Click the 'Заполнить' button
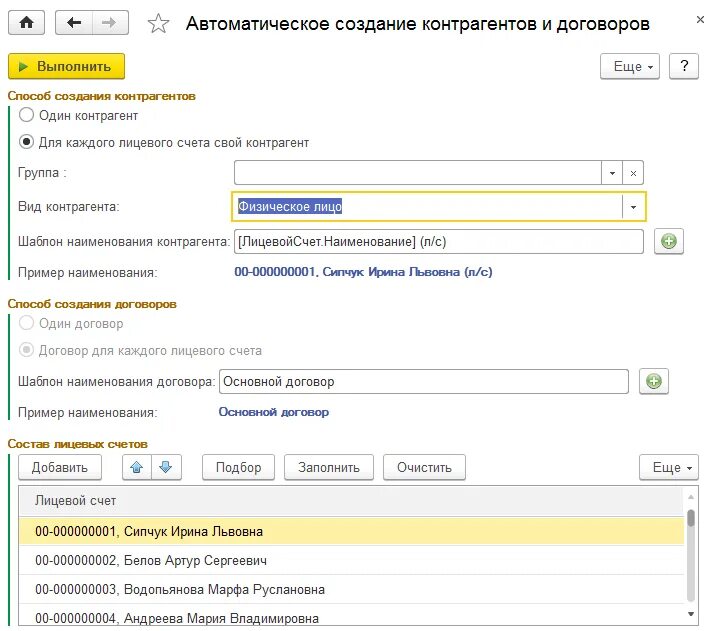 (328, 467)
